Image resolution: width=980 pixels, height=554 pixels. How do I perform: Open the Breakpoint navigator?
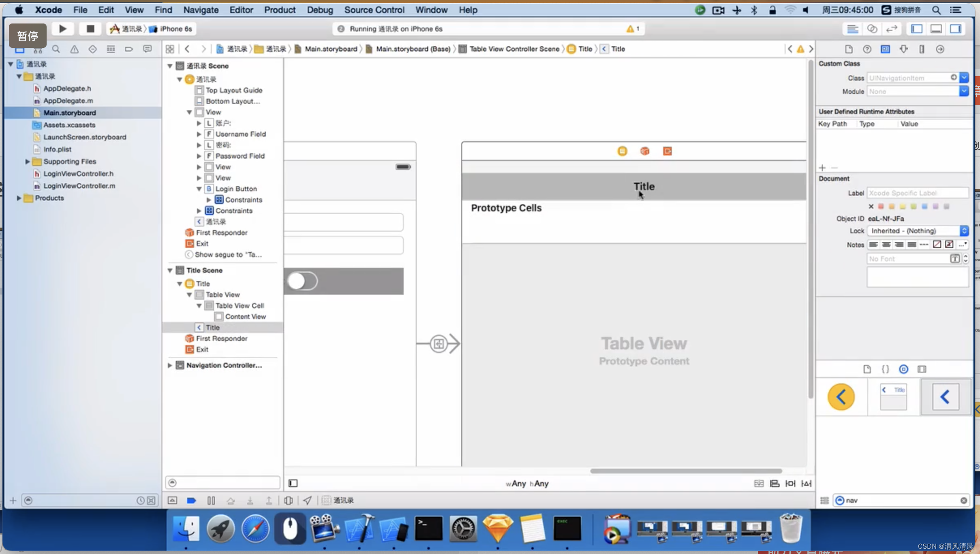tap(129, 49)
